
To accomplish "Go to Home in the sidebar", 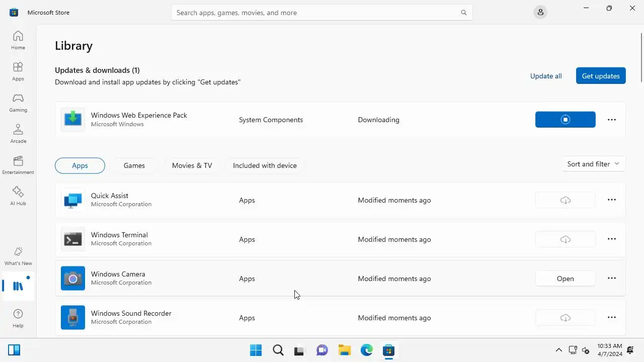I will tap(18, 40).
